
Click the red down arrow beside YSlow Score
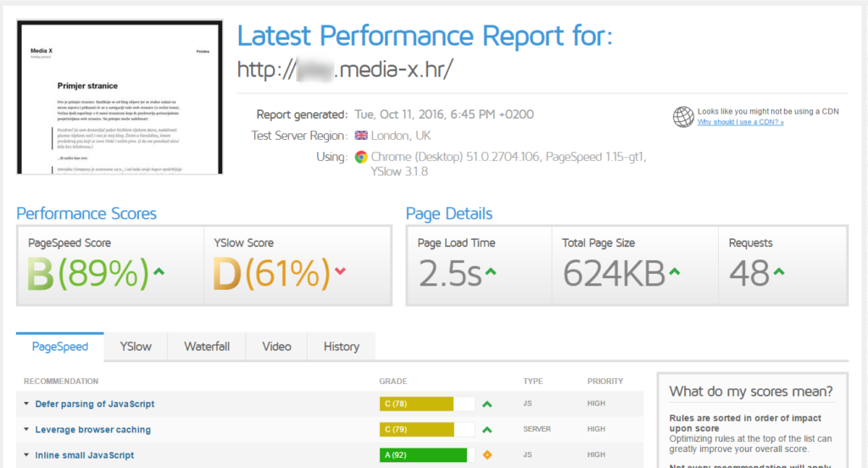[341, 271]
